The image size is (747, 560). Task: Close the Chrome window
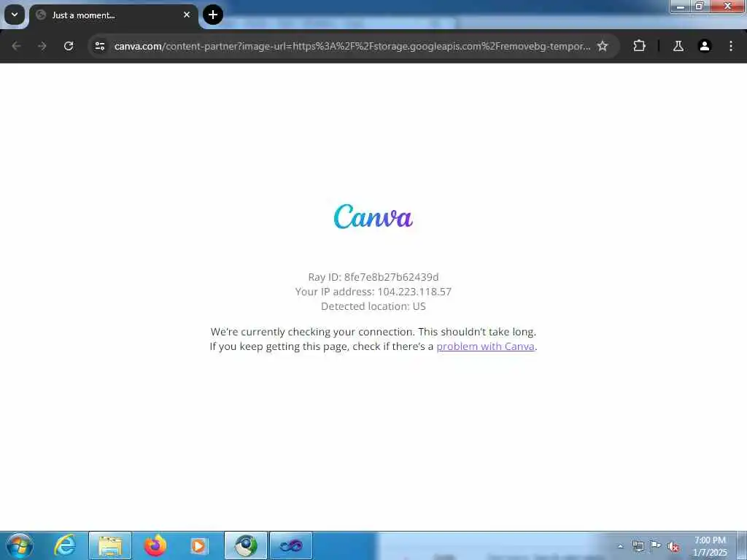pyautogui.click(x=727, y=6)
